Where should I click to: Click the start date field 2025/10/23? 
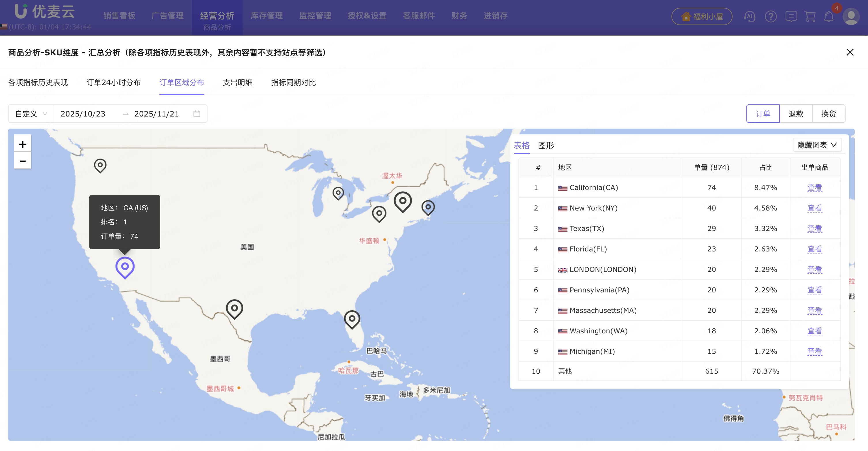point(83,114)
